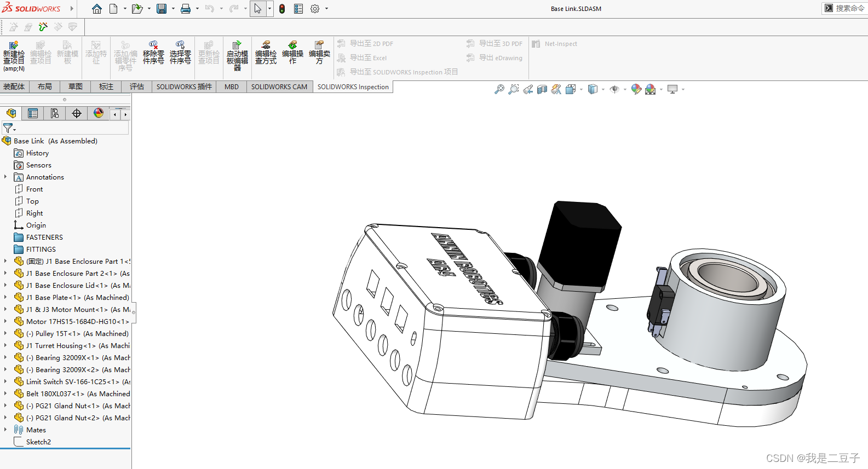
Task: Open dropdown arrow next to Options gear
Action: pyautogui.click(x=326, y=9)
